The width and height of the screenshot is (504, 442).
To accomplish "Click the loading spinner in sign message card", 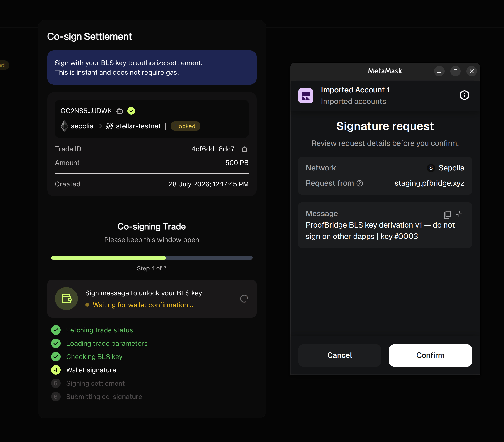I will (x=244, y=299).
